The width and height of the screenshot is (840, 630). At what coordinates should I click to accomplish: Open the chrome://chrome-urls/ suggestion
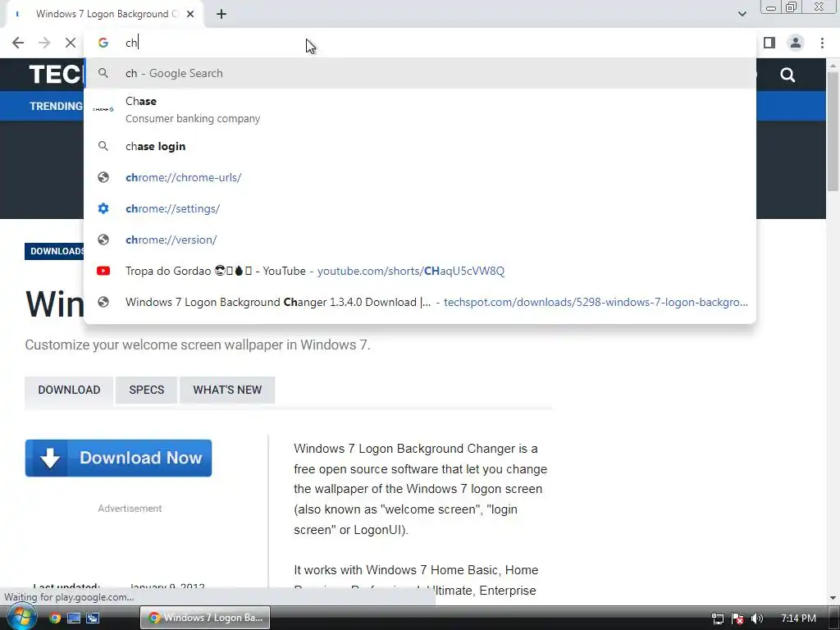(x=420, y=177)
